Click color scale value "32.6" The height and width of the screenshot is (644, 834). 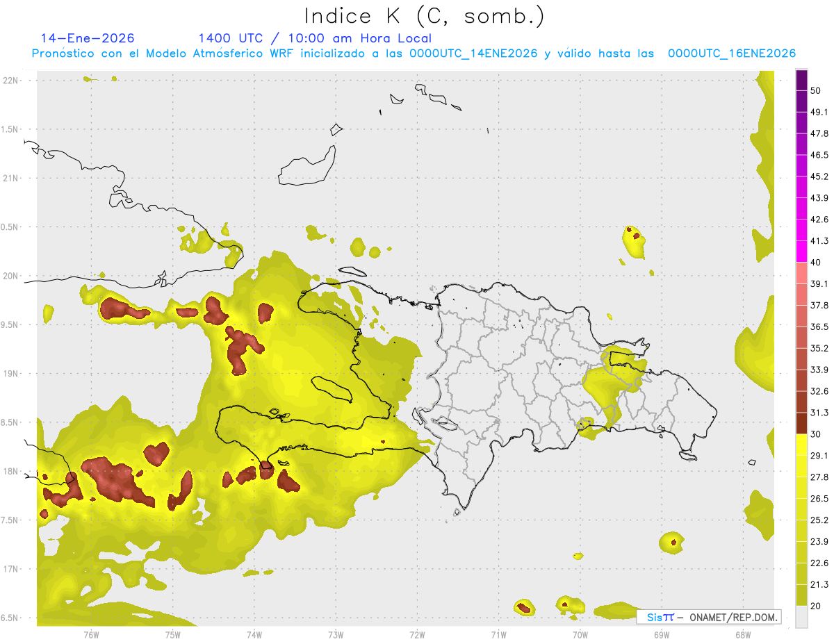coord(819,391)
